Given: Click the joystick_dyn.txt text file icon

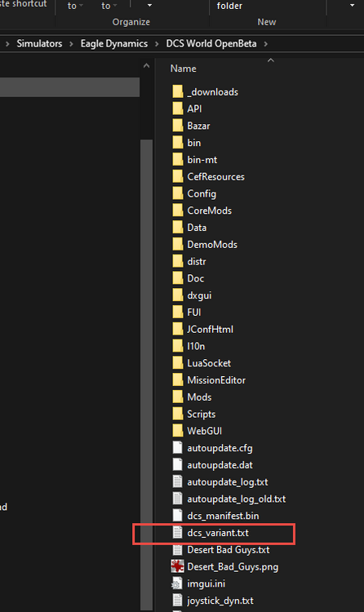Looking at the screenshot, I should coord(177,601).
